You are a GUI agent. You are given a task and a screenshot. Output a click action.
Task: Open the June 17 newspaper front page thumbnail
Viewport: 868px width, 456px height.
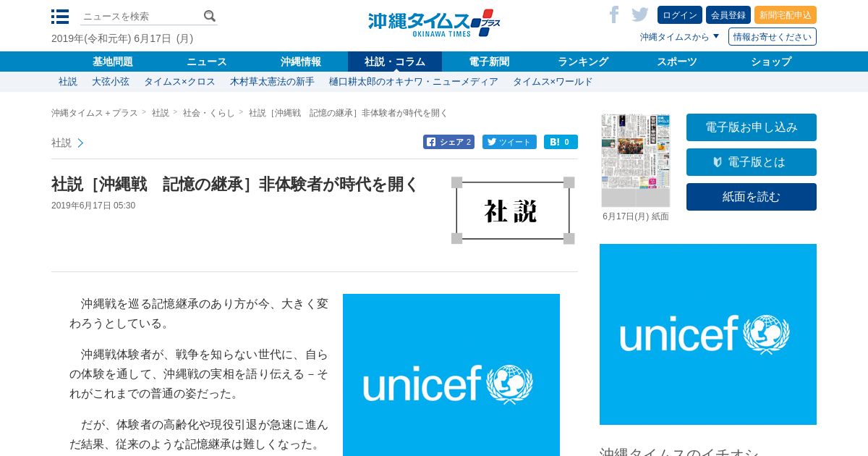636,160
